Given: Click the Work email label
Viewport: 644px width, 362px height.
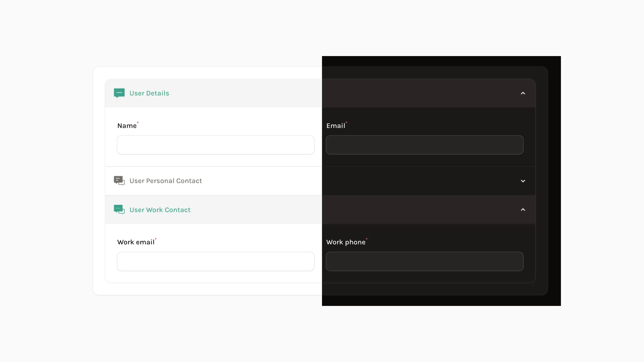Looking at the screenshot, I should click(x=136, y=242).
